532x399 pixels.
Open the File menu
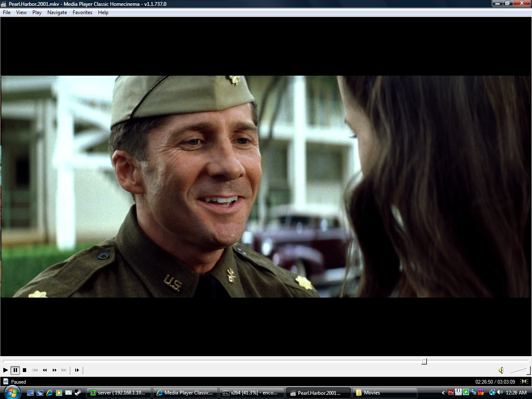pyautogui.click(x=7, y=12)
